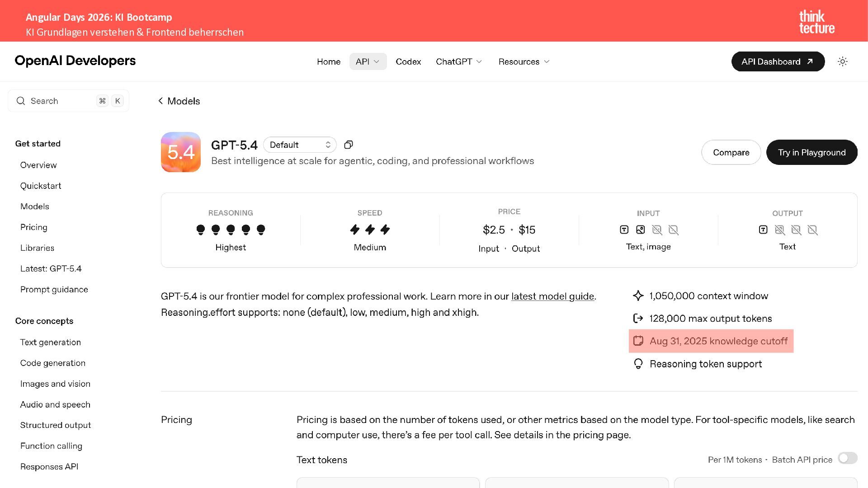Enable the Batch API price toggle

[847, 458]
